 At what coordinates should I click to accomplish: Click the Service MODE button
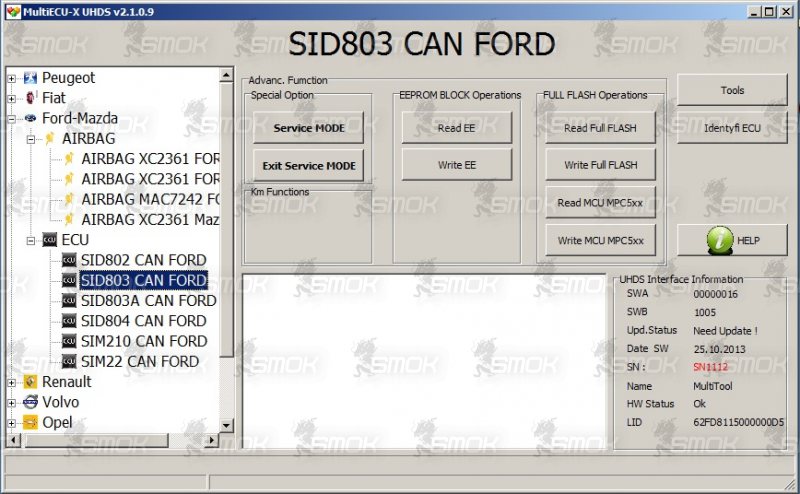coord(309,128)
